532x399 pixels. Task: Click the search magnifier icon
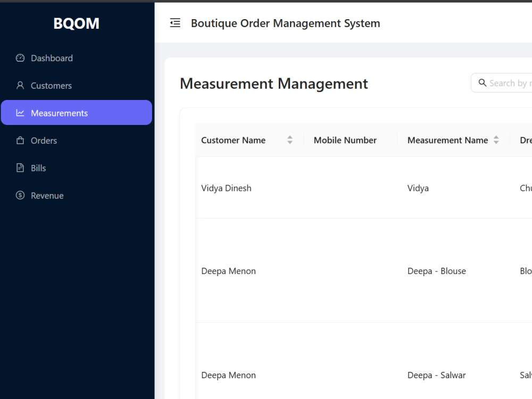tap(482, 82)
